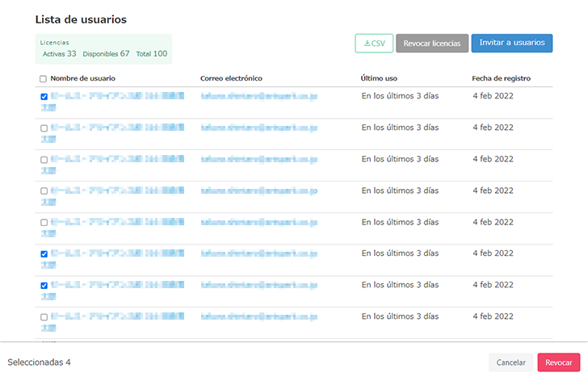Confirm with the red Revocar button
The height and width of the screenshot is (381, 588).
(x=558, y=363)
